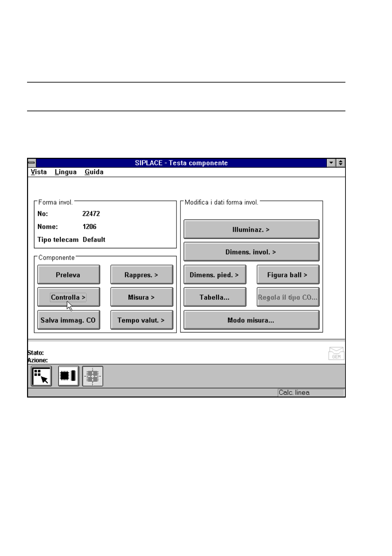Open the window system menu box
Viewport: 392px width, 556px height.
[x=32, y=162]
